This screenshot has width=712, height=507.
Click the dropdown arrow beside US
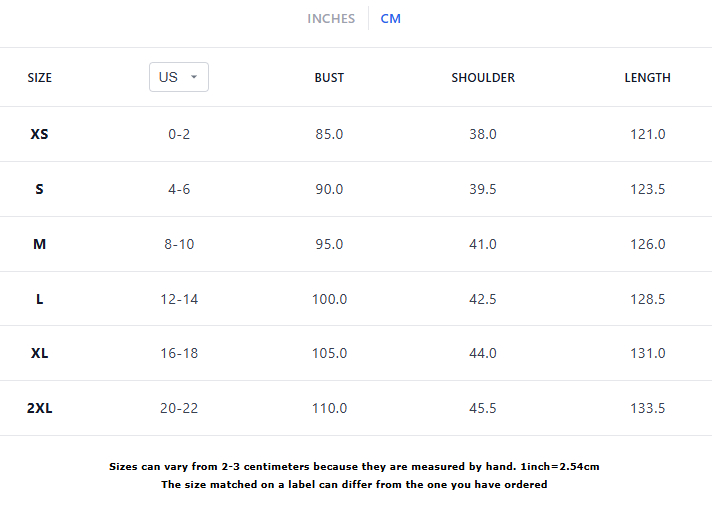click(194, 77)
